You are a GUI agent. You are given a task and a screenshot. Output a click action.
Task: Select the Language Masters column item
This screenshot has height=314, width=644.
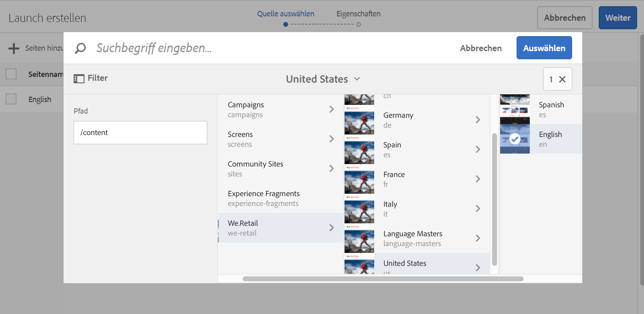pyautogui.click(x=417, y=238)
